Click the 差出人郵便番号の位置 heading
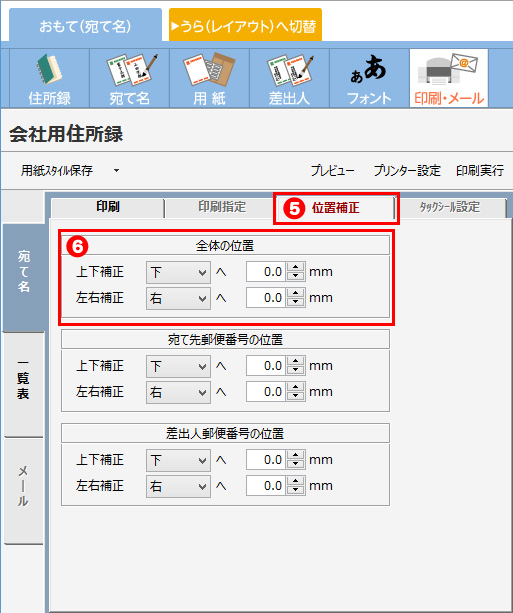This screenshot has width=513, height=613. [225, 434]
